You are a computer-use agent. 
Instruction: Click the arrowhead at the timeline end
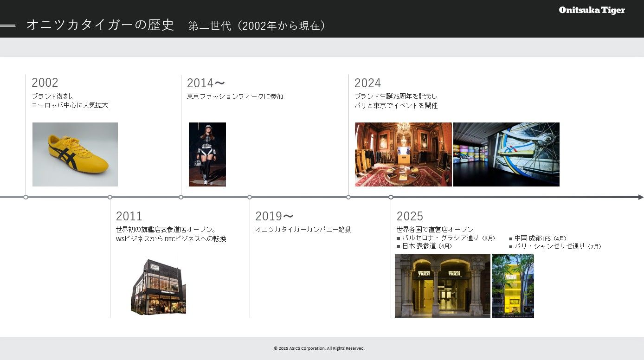tap(641, 197)
